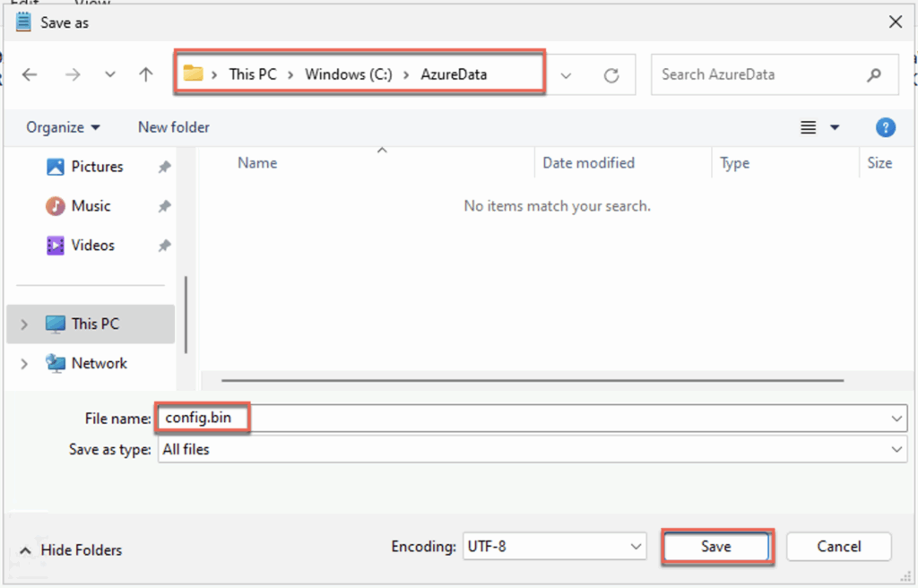Select Music in the navigation pane
This screenshot has height=588, width=918.
pos(91,206)
